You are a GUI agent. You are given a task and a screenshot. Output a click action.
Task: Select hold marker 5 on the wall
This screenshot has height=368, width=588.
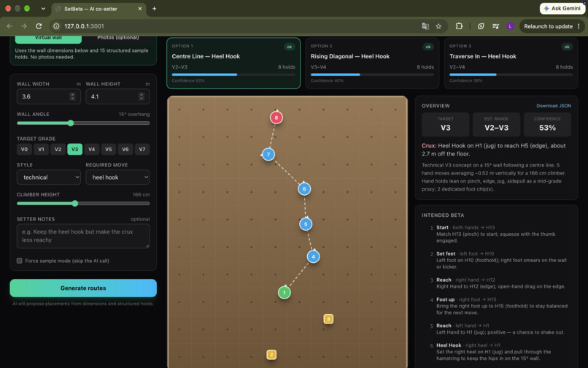point(306,224)
